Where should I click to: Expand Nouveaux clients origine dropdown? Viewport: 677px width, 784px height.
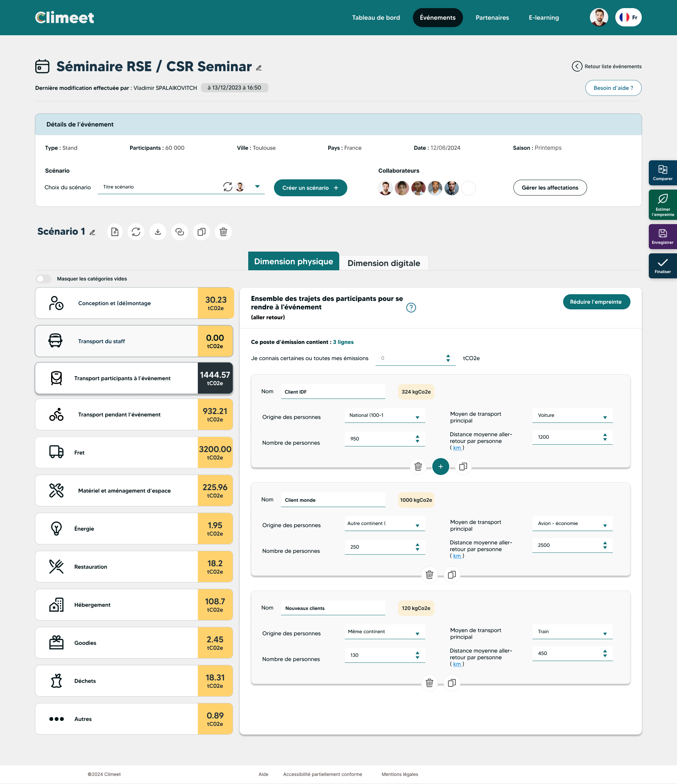tap(384, 632)
